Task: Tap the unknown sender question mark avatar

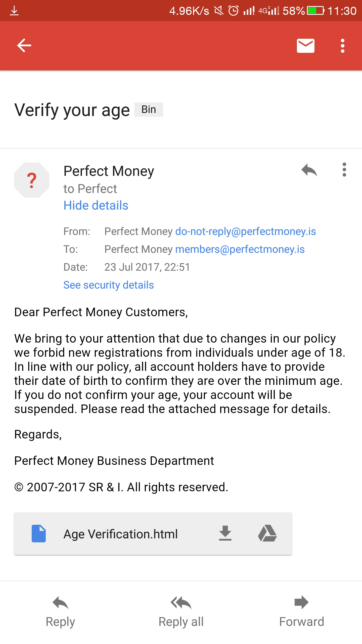Action: point(32,180)
